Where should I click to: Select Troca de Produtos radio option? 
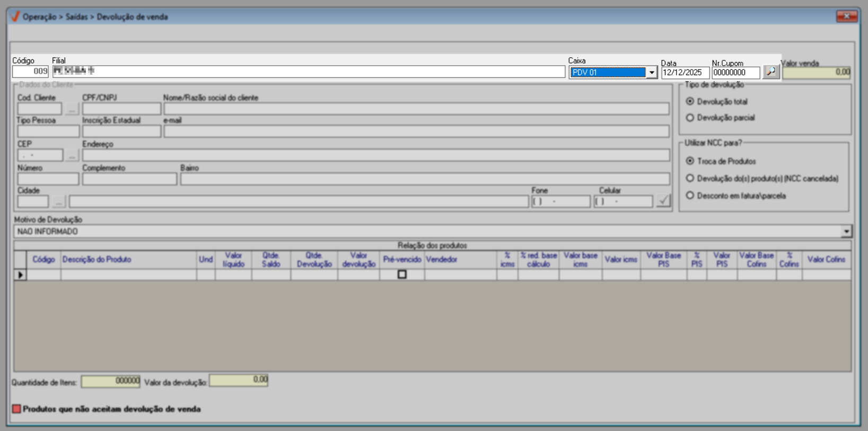pos(690,161)
